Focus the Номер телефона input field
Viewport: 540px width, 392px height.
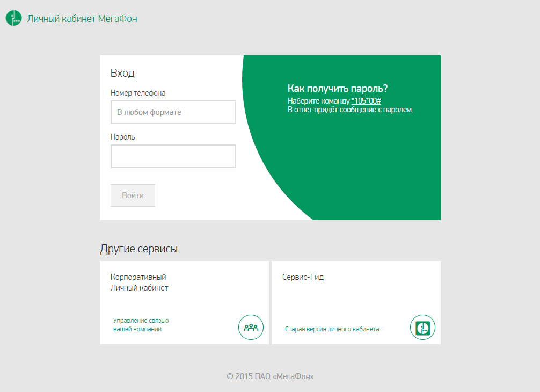tap(173, 112)
